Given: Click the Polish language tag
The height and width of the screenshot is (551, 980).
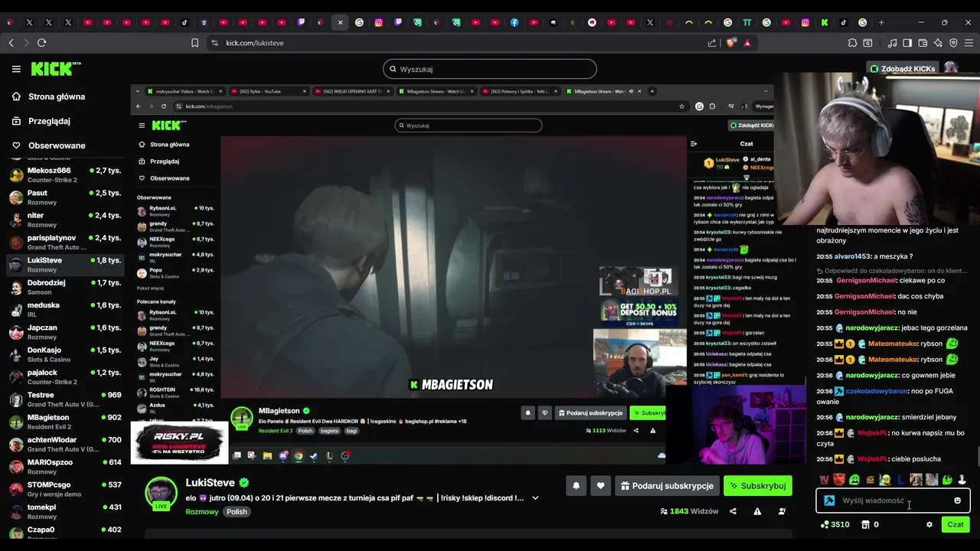Looking at the screenshot, I should click(237, 512).
